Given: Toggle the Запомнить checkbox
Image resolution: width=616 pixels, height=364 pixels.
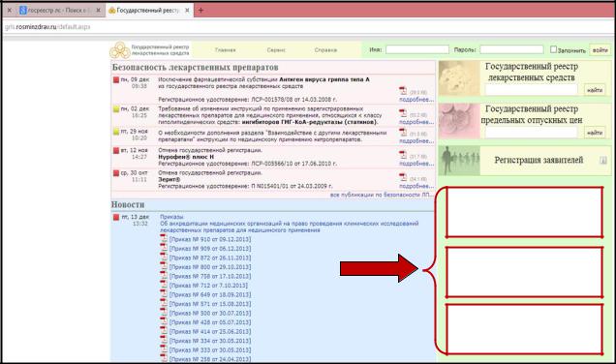Looking at the screenshot, I should tap(554, 49).
